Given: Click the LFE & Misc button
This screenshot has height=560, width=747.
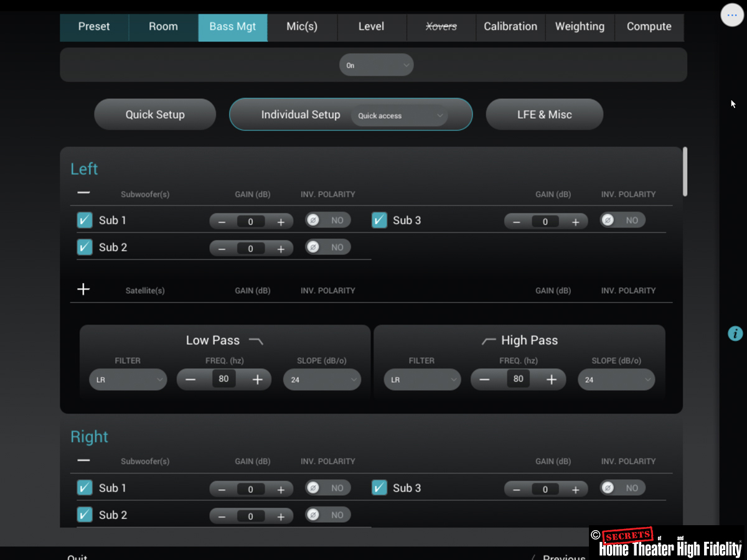Looking at the screenshot, I should [544, 114].
